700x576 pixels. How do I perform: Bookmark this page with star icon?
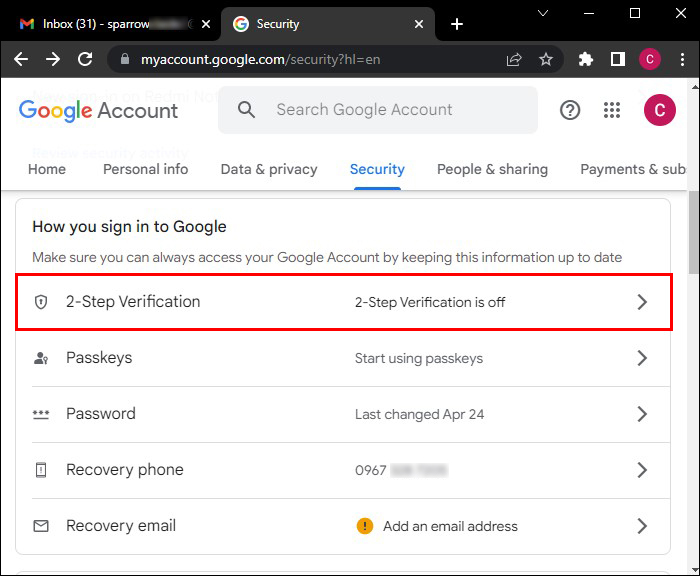coord(546,60)
